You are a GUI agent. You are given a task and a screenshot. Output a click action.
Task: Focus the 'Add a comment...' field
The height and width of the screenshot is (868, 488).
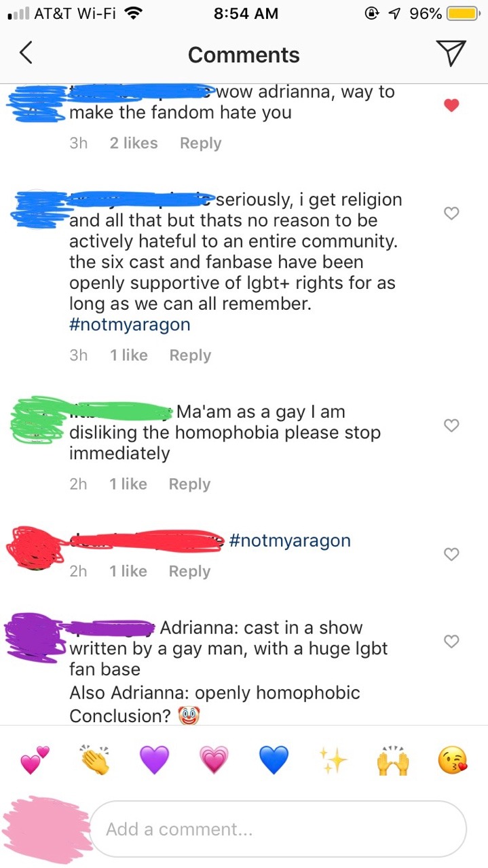278,829
